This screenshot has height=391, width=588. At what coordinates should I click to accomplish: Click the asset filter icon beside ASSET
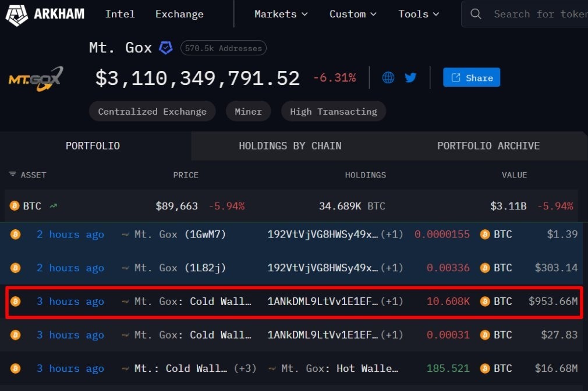point(12,175)
